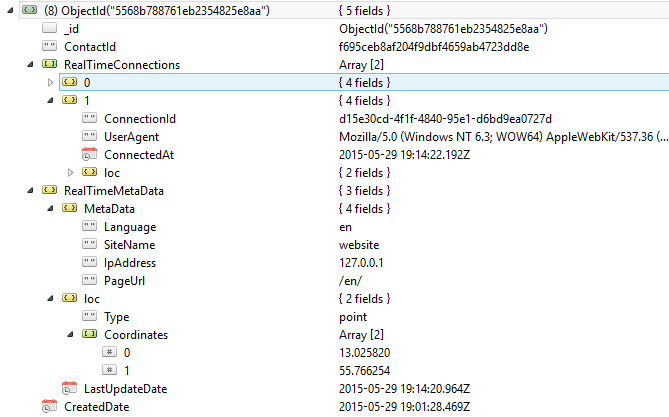This screenshot has width=669, height=417.
Task: Click the string icon beside Language
Action: tap(90, 226)
